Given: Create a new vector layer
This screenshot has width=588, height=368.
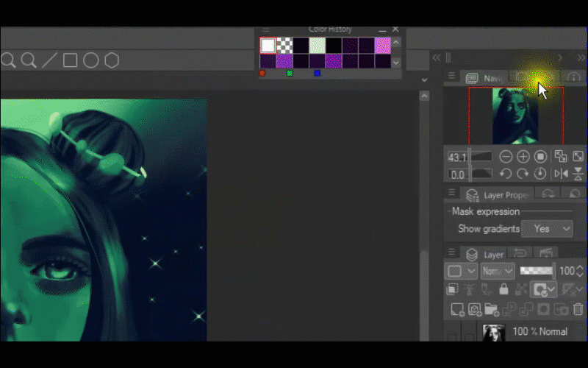Looking at the screenshot, I should 475,309.
